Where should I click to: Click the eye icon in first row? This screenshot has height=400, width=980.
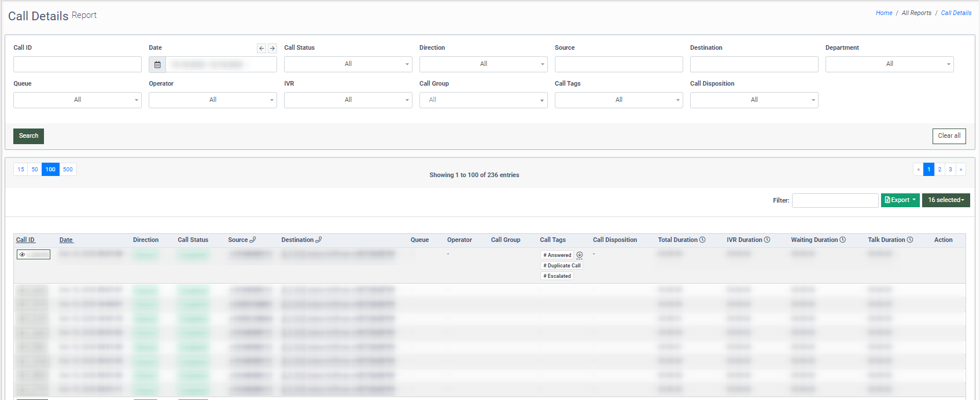click(x=23, y=255)
